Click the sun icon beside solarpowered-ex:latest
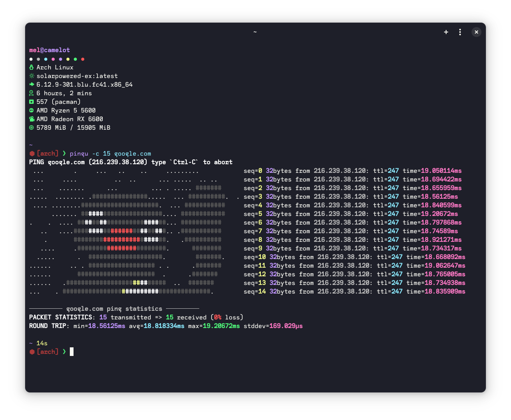The height and width of the screenshot is (420, 511). click(31, 76)
